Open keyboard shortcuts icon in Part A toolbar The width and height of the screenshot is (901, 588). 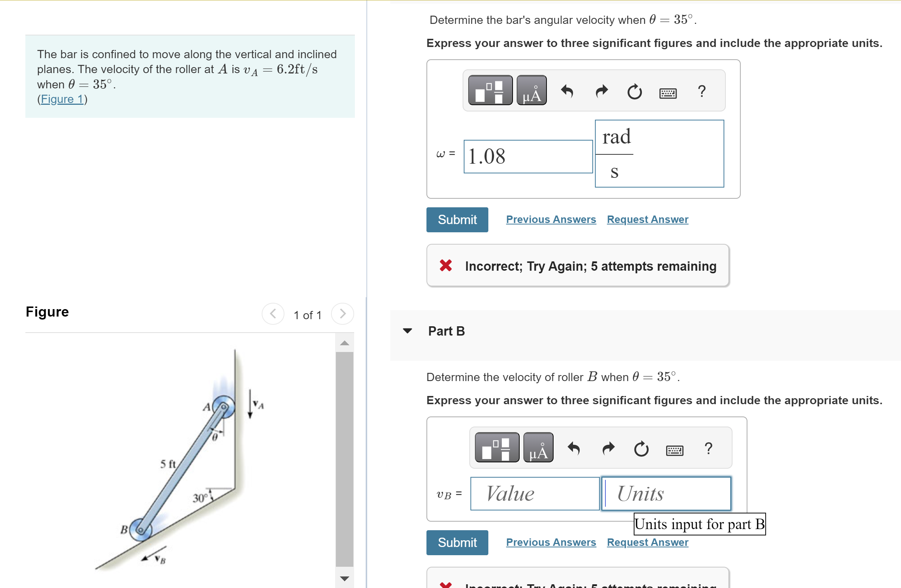click(x=668, y=92)
